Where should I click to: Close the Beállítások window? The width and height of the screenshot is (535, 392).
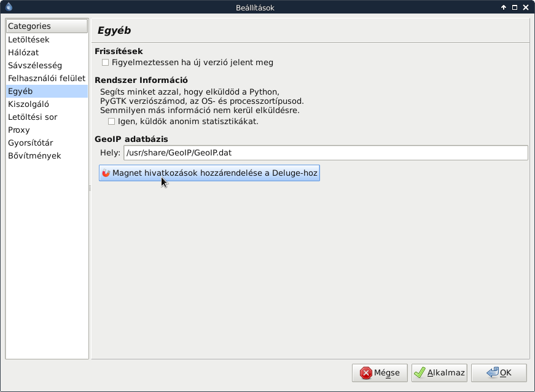point(526,7)
